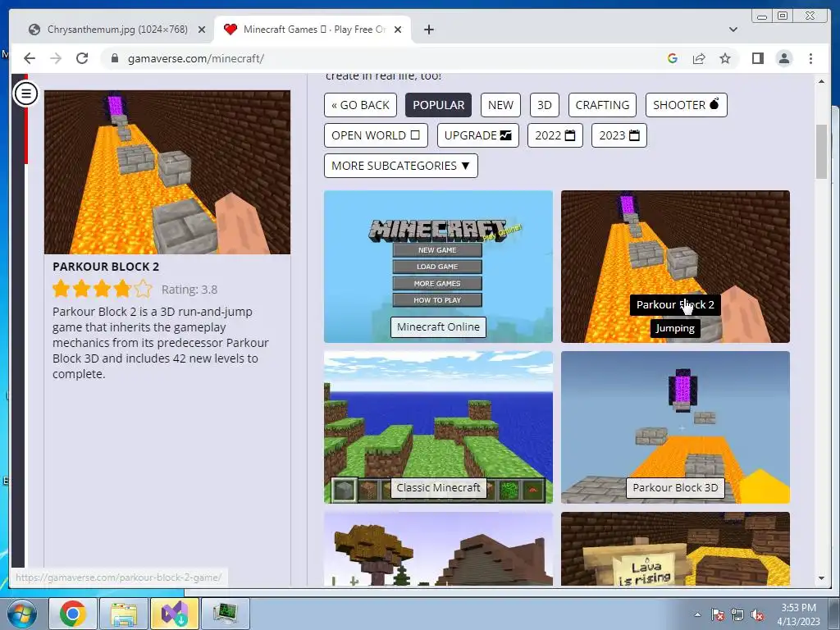Screen dimensions: 840x630
Task: Expand MORE SUBCATEGORIES dropdown
Action: tap(400, 166)
